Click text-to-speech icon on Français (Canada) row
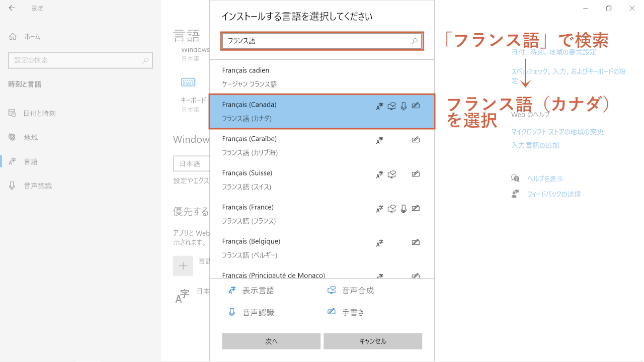This screenshot has width=644, height=362. [391, 106]
